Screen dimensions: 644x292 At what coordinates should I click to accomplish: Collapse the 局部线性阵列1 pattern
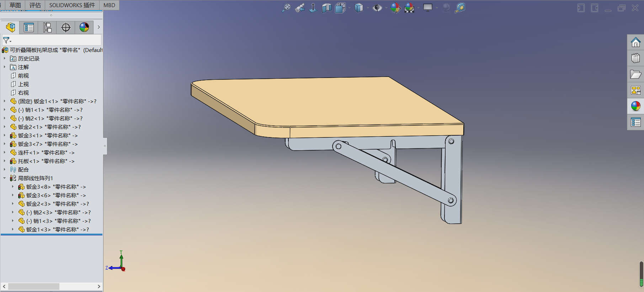(5, 178)
